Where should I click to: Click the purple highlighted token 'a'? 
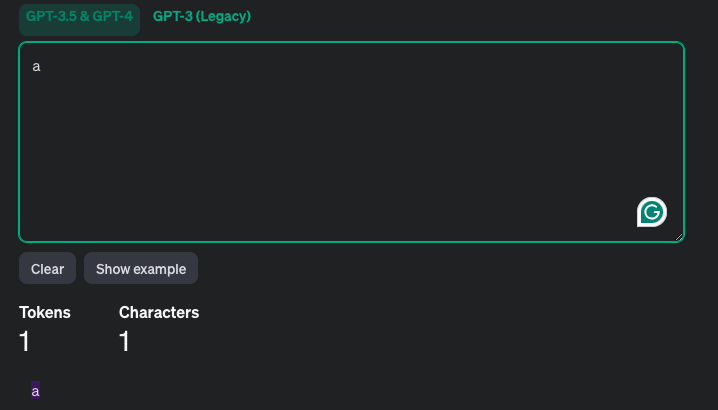tap(36, 391)
